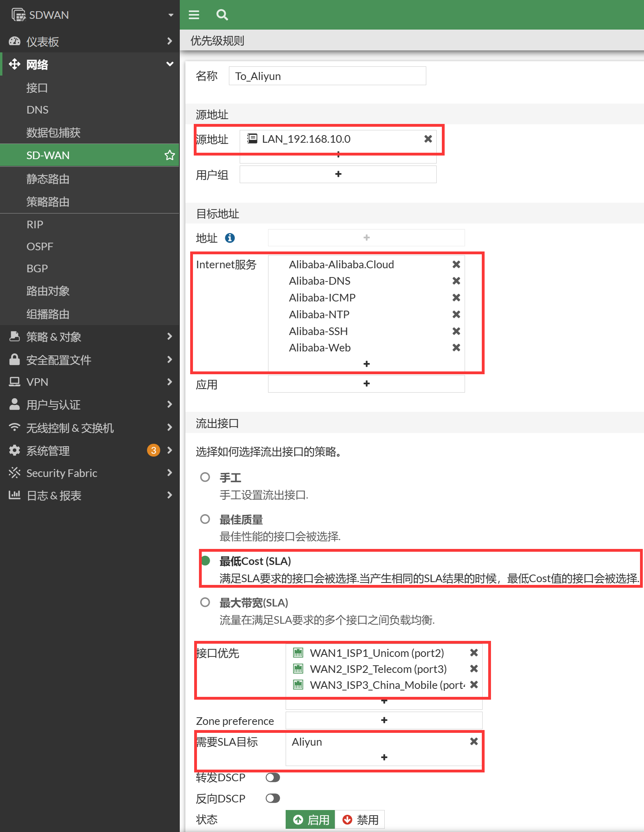
Task: Add an entry in the 应用 field
Action: [x=366, y=384]
